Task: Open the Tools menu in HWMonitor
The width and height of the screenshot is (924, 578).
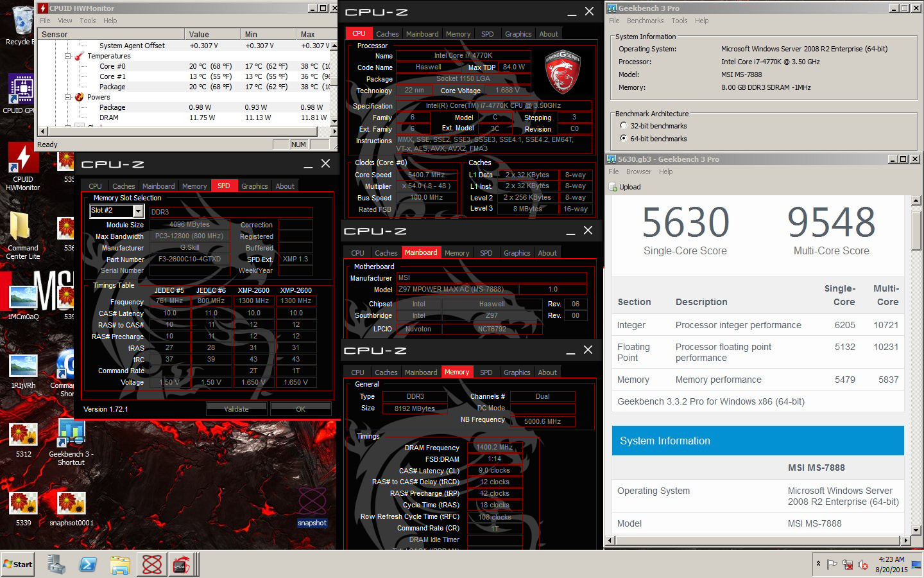Action: (88, 21)
